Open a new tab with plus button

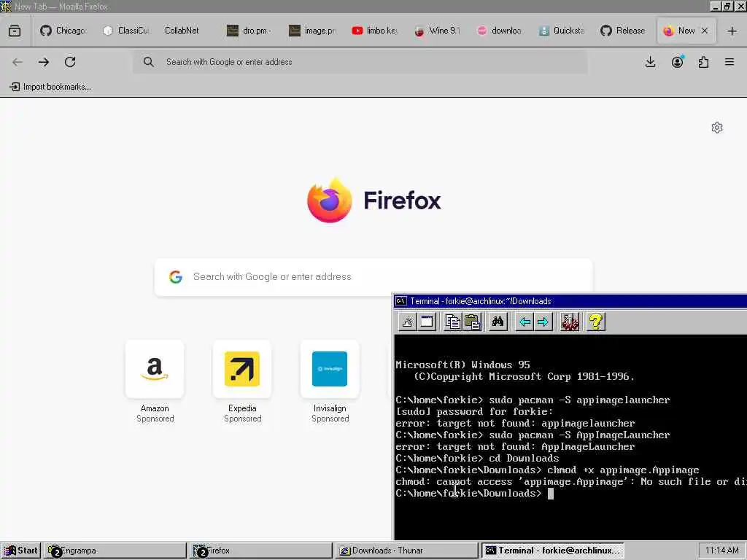coord(732,31)
